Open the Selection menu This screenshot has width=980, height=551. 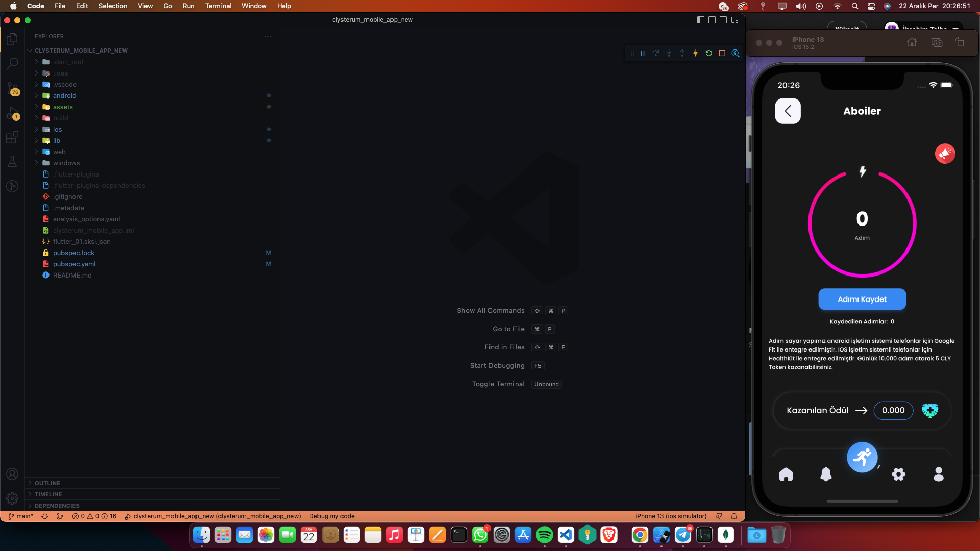click(113, 6)
